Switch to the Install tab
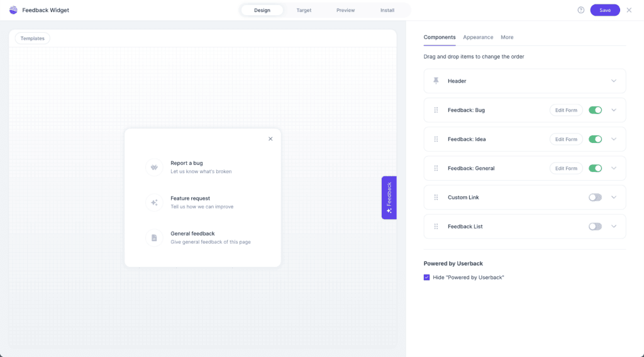 (x=387, y=10)
